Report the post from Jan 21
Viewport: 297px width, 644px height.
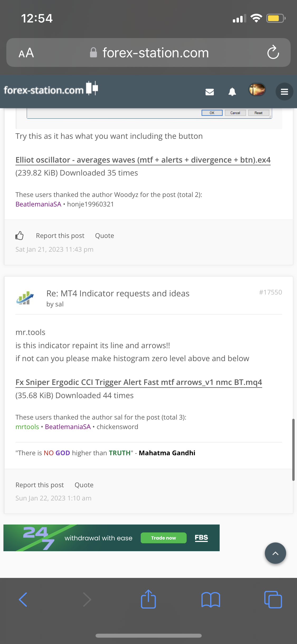pos(60,236)
